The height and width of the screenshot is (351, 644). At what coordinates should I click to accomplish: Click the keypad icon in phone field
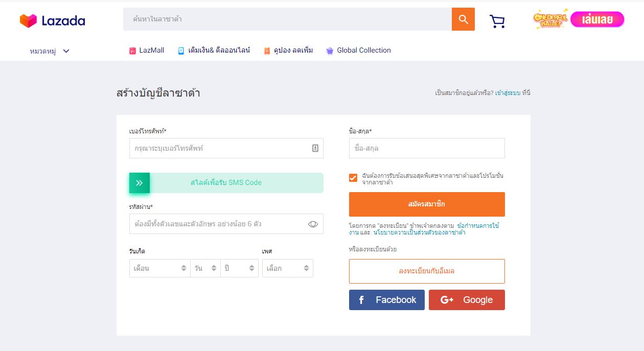click(x=315, y=148)
